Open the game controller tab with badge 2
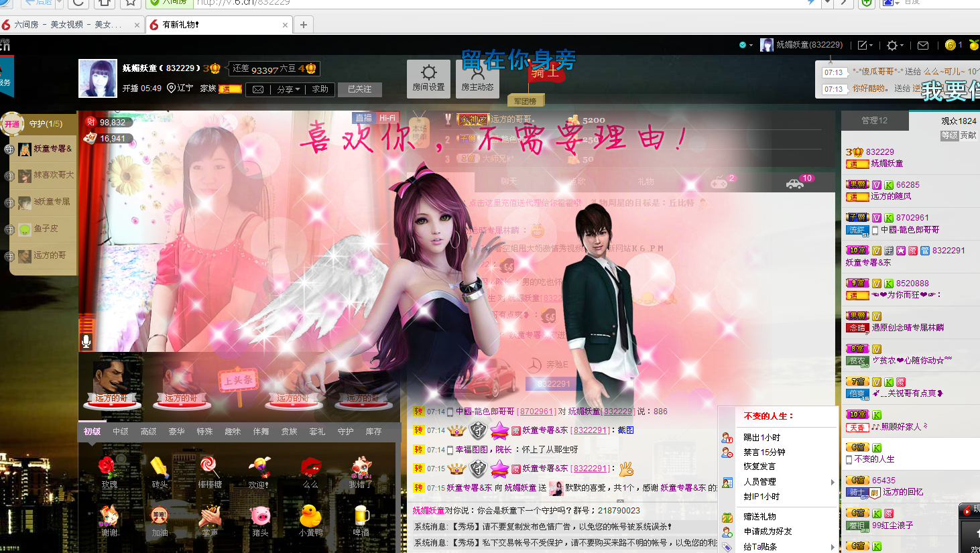Viewport: 980px width, 553px height. [x=719, y=182]
